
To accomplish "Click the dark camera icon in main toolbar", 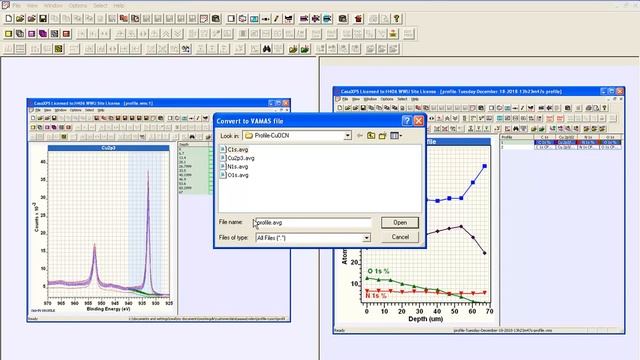I will click(342, 19).
